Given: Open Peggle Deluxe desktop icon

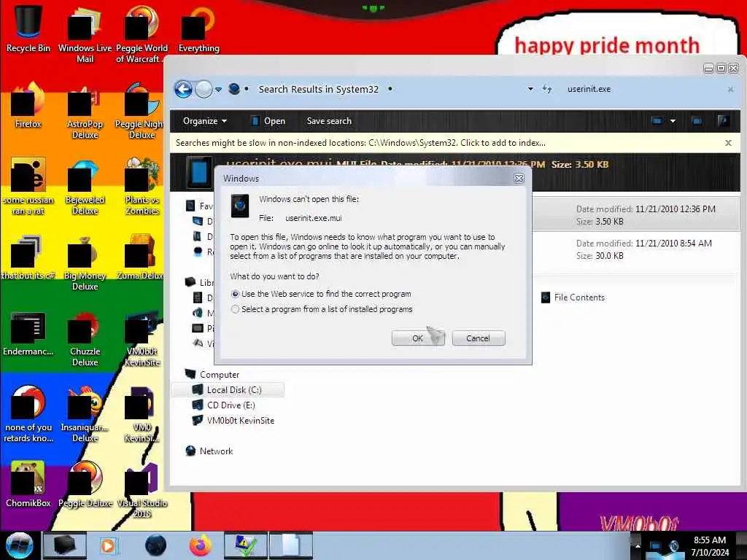Looking at the screenshot, I should click(x=85, y=484).
